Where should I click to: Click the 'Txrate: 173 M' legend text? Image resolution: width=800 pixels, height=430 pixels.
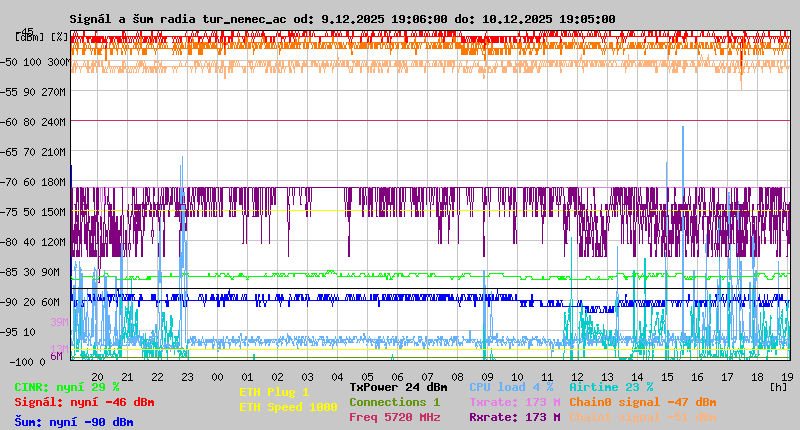tap(515, 402)
